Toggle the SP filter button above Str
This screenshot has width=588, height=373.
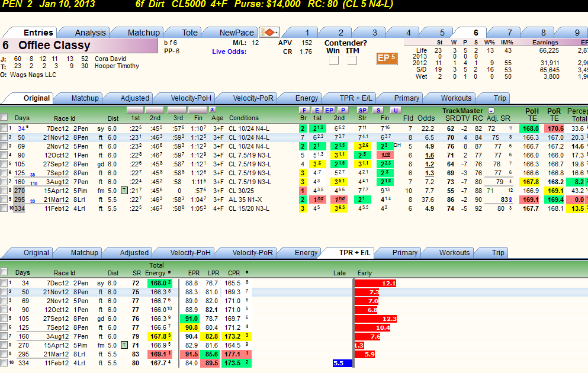[362, 110]
